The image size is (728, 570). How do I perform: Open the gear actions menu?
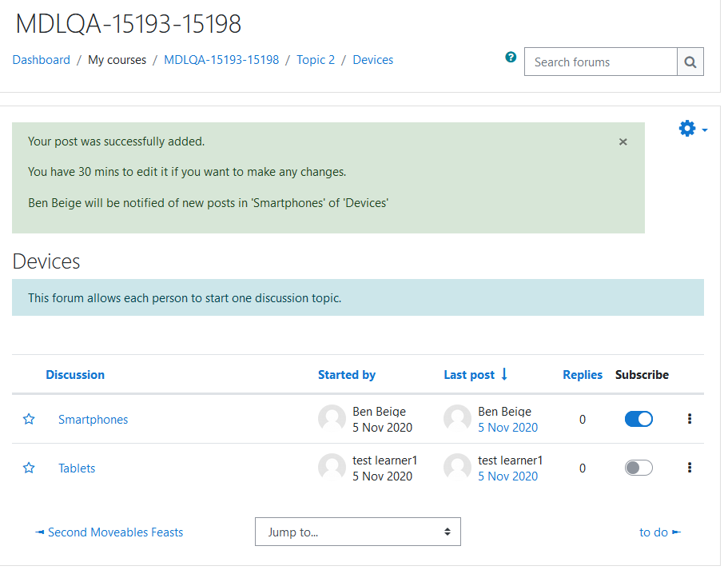pyautogui.click(x=693, y=129)
